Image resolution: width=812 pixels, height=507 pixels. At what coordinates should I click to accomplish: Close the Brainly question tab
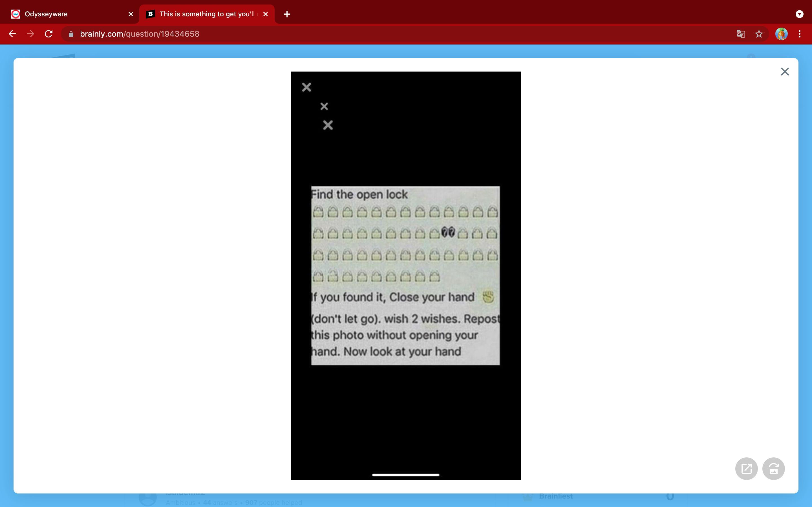tap(265, 14)
